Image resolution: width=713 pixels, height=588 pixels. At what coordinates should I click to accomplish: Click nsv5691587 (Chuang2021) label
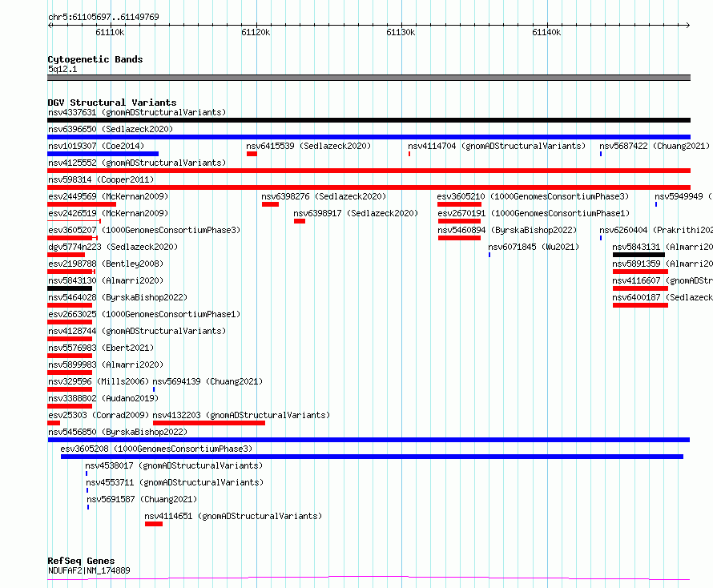tap(142, 499)
